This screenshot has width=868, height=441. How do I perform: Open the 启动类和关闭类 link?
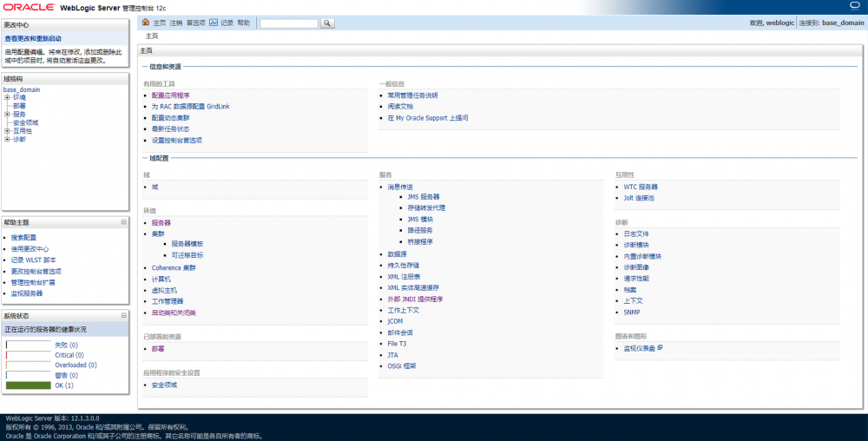(174, 313)
